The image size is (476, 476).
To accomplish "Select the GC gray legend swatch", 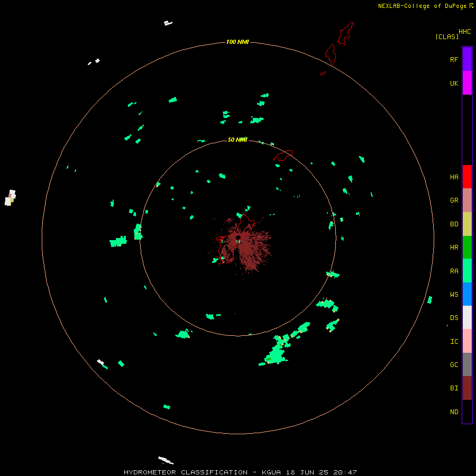I will [x=467, y=364].
